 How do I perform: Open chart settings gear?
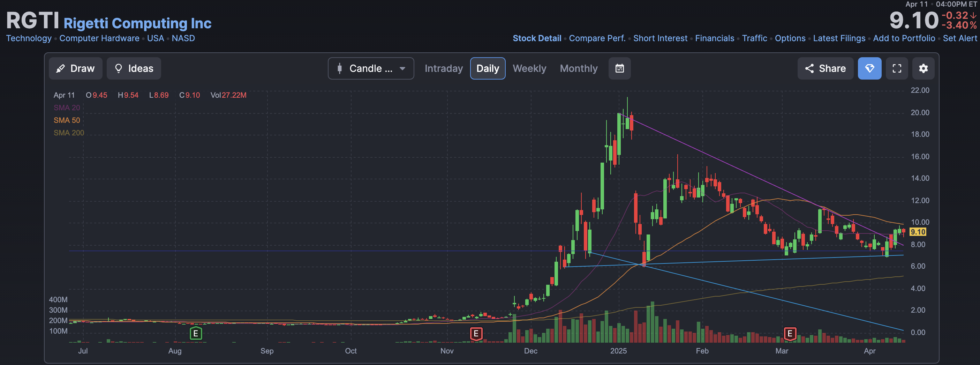pyautogui.click(x=923, y=68)
